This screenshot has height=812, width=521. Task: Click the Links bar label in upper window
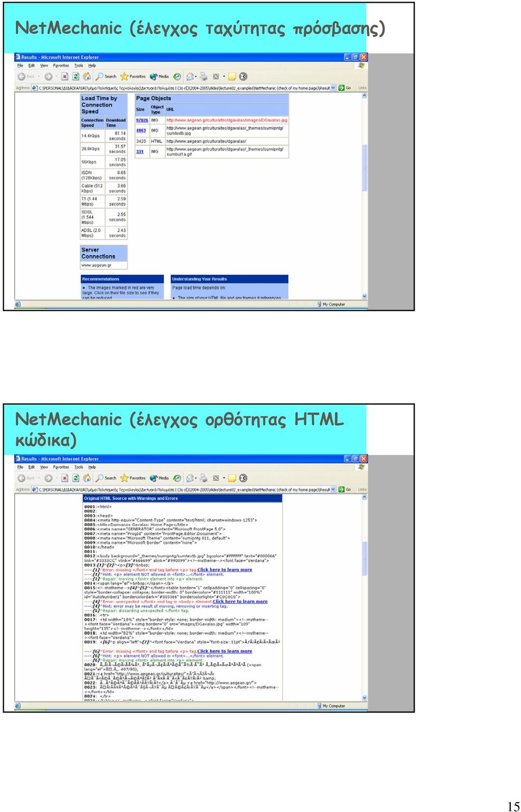click(362, 87)
